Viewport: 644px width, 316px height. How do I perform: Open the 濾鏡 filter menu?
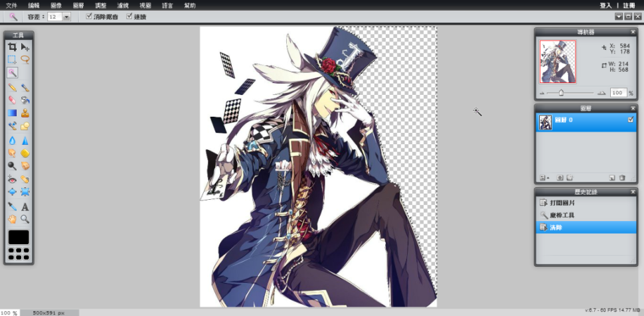[x=123, y=5]
